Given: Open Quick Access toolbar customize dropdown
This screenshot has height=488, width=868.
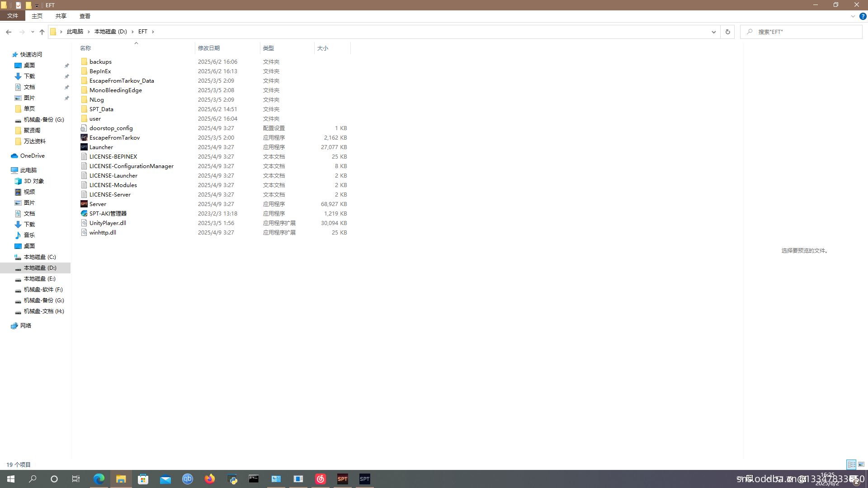Looking at the screenshot, I should point(37,5).
